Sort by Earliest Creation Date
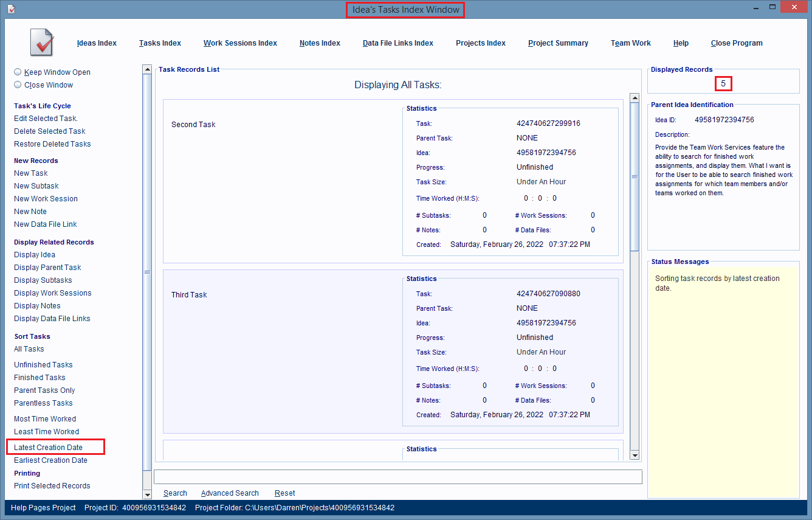The height and width of the screenshot is (520, 812). tap(50, 460)
